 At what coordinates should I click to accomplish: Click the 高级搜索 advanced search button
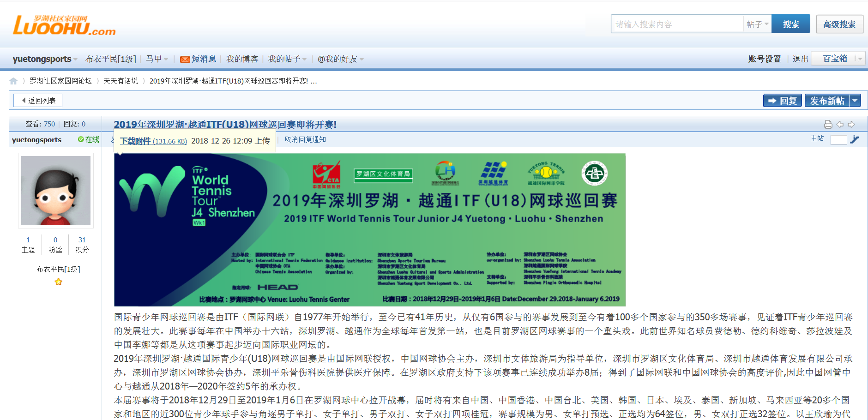point(839,24)
